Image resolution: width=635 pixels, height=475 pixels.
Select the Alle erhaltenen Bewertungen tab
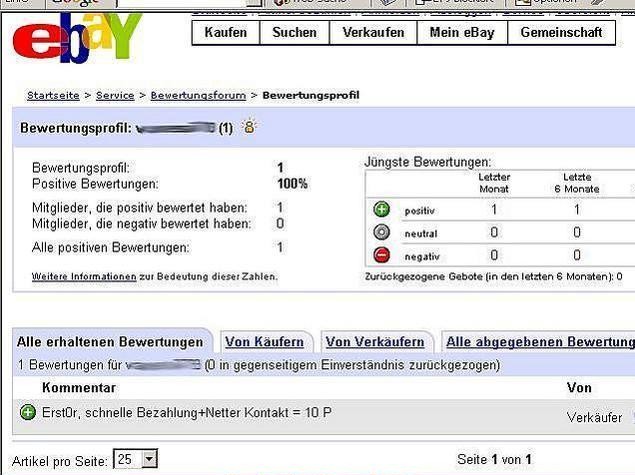(110, 342)
